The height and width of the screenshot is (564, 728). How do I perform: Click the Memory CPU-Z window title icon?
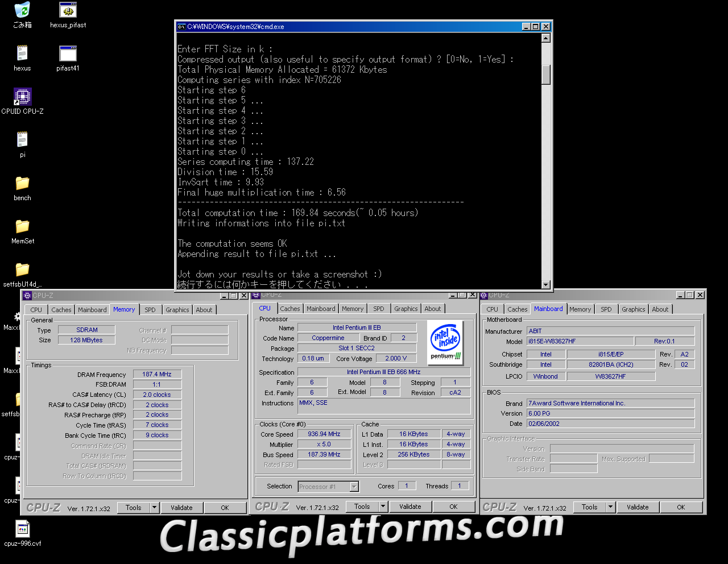click(x=27, y=296)
